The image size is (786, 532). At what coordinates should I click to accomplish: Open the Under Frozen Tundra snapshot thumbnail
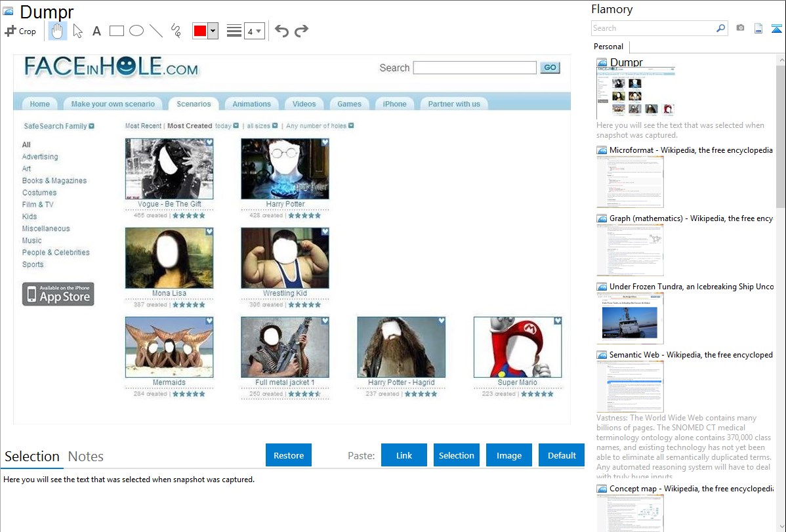click(x=630, y=318)
